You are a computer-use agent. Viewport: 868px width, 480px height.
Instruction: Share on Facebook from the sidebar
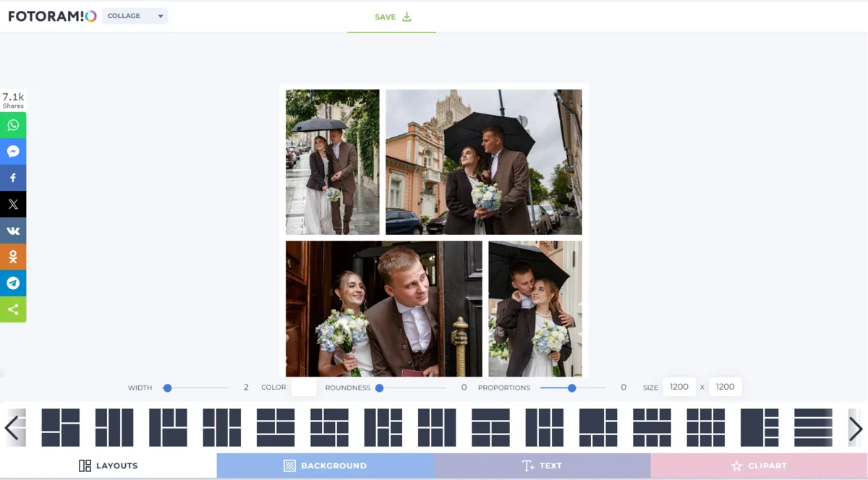(x=13, y=178)
